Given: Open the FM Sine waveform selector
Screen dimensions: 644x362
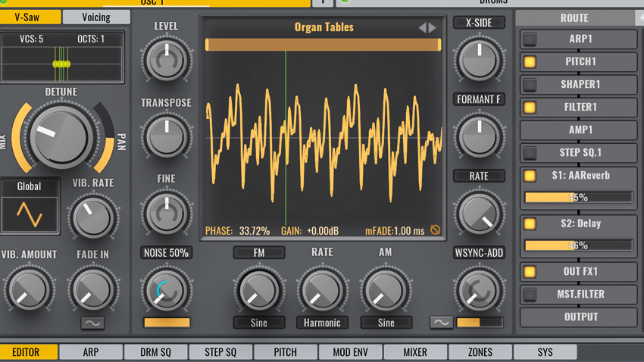Looking at the screenshot, I should (x=259, y=323).
